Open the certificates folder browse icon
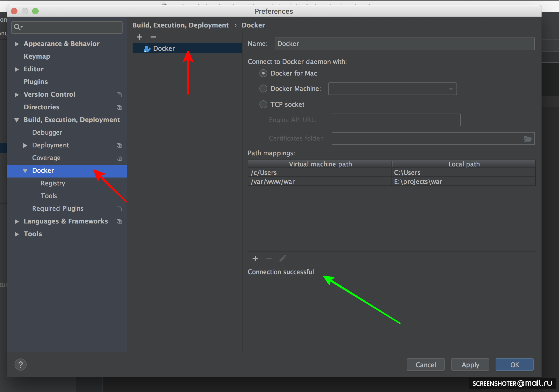The height and width of the screenshot is (392, 559). [528, 138]
